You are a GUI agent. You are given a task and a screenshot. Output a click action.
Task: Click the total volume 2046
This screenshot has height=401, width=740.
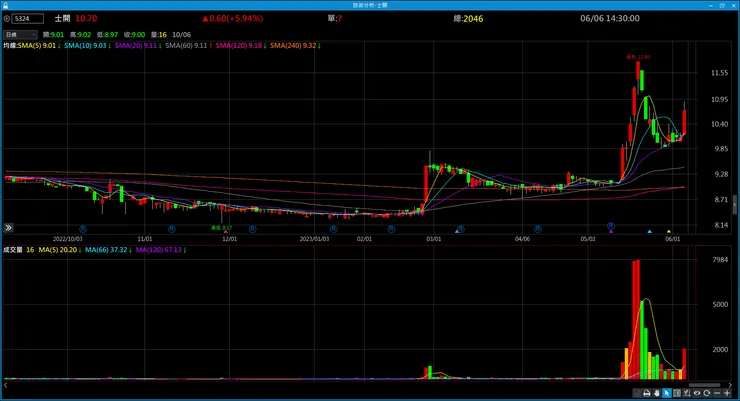pos(473,19)
